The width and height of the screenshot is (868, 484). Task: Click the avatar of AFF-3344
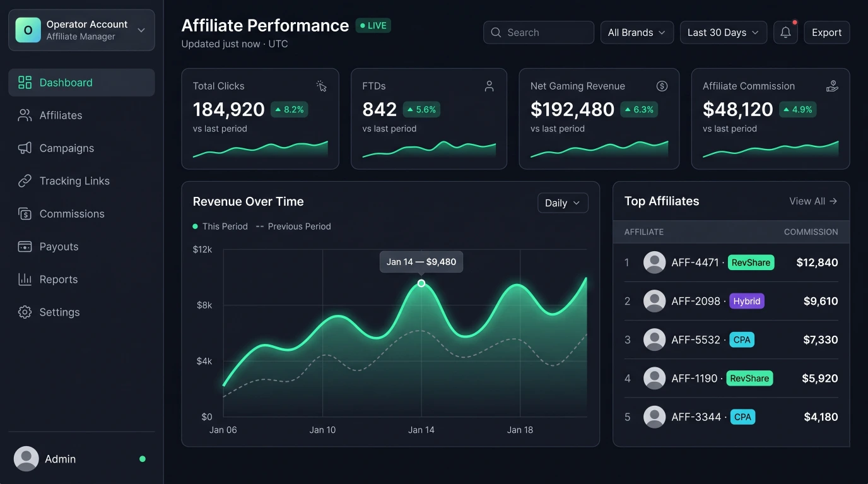tap(654, 416)
